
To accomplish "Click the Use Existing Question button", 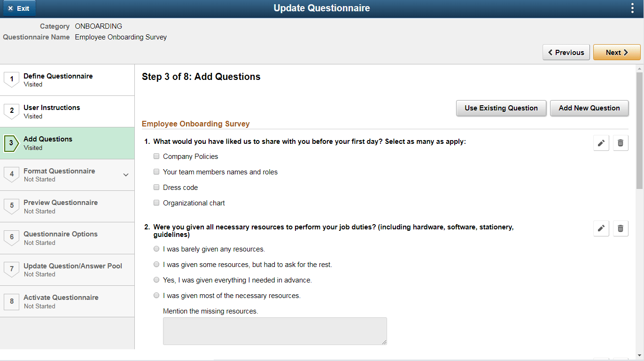I will click(501, 108).
